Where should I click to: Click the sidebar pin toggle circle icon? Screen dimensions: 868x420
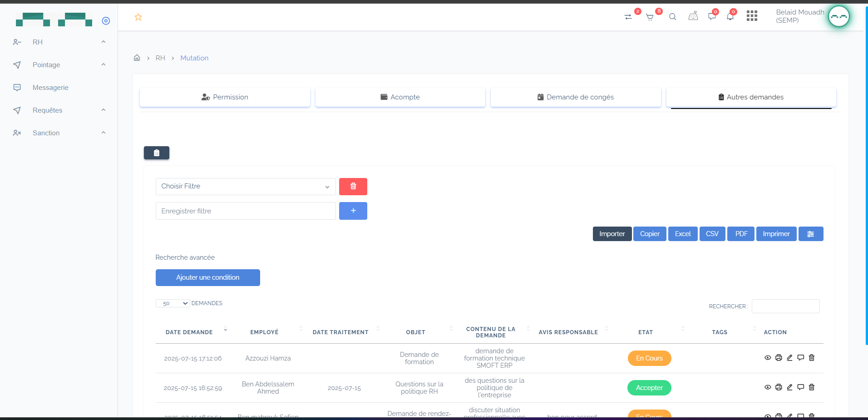pos(106,20)
